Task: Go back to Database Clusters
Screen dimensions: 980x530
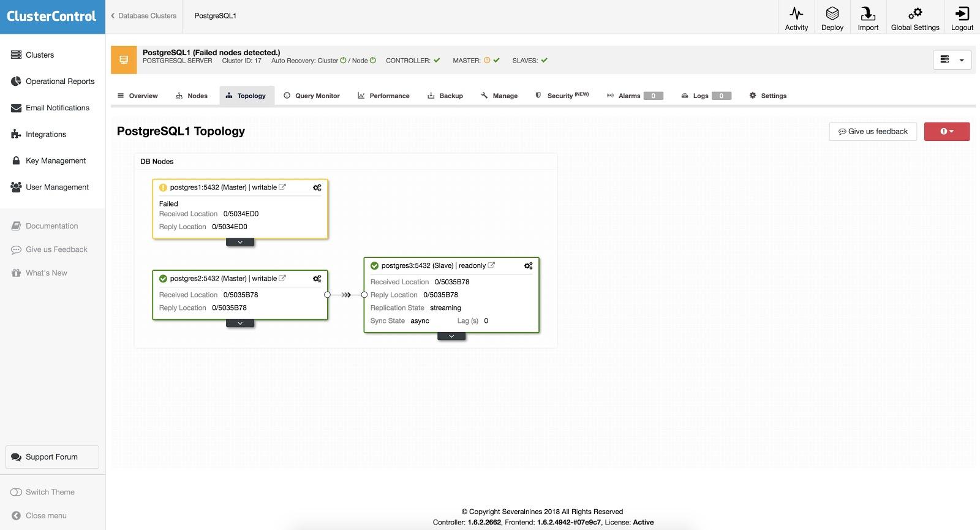Action: (x=144, y=16)
